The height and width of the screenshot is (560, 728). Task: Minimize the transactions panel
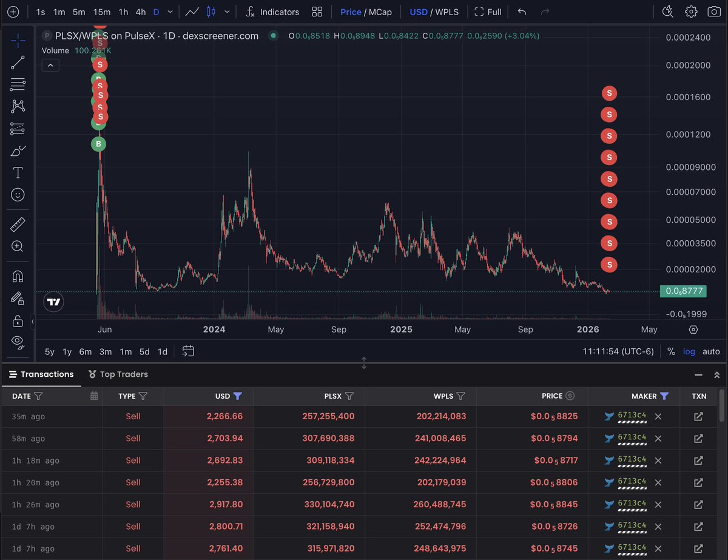pyautogui.click(x=698, y=375)
